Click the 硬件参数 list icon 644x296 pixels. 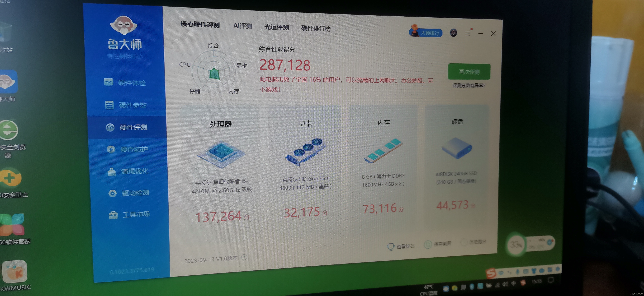[x=109, y=105]
